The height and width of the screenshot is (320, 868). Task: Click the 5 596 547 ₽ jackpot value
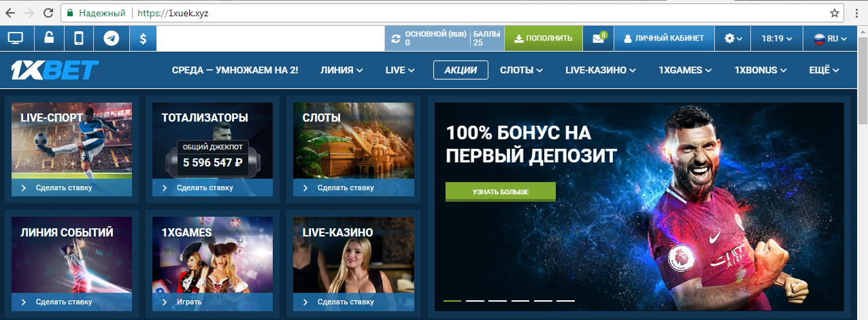pos(212,163)
